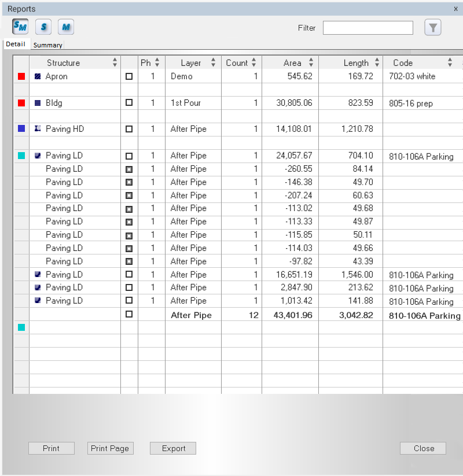The width and height of the screenshot is (463, 476).
Task: Click the Paving LD icon with 24,057.67 area
Action: coord(38,156)
